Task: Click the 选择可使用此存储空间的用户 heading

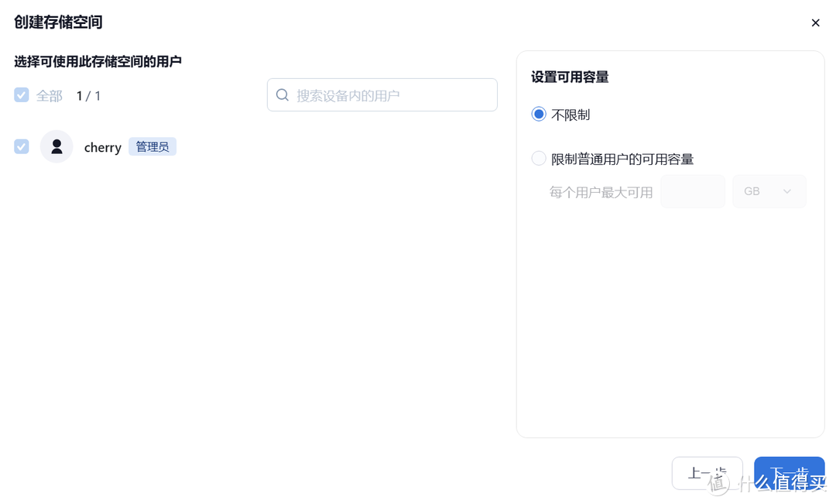Action: pyautogui.click(x=98, y=61)
